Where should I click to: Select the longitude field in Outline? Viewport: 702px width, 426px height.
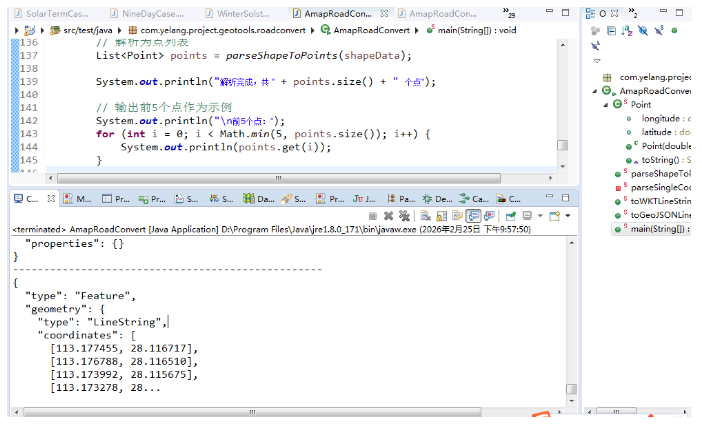coord(658,119)
